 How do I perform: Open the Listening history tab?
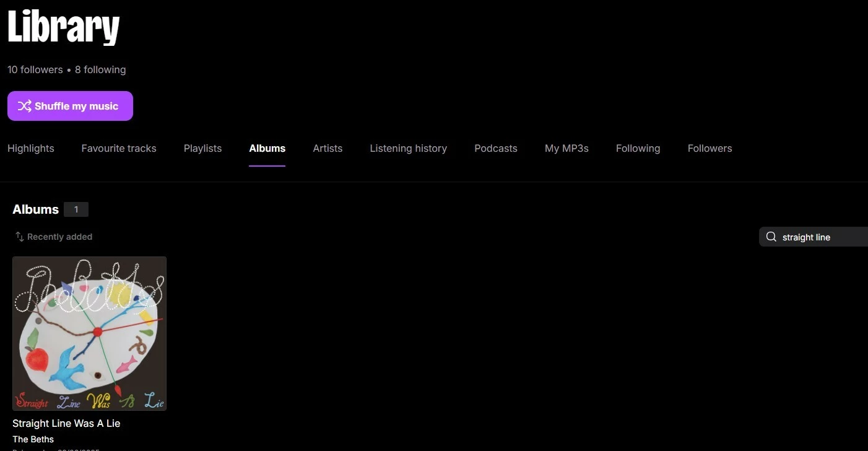(409, 149)
